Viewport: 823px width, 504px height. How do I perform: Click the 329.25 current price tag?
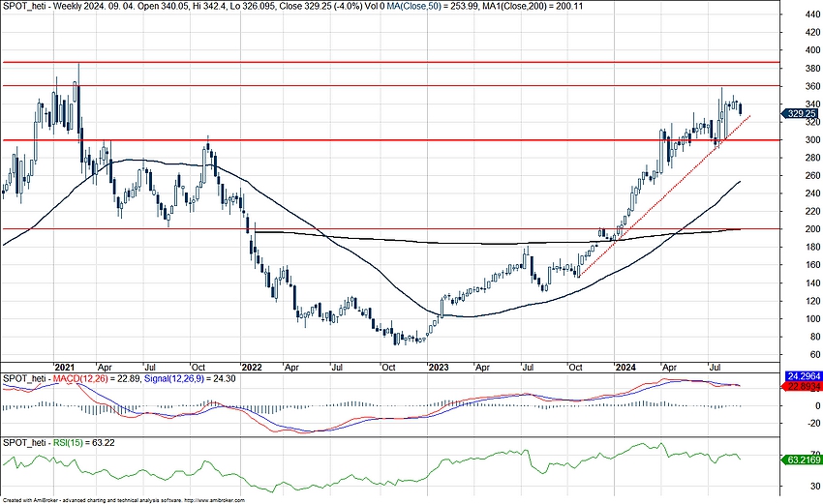[x=800, y=113]
